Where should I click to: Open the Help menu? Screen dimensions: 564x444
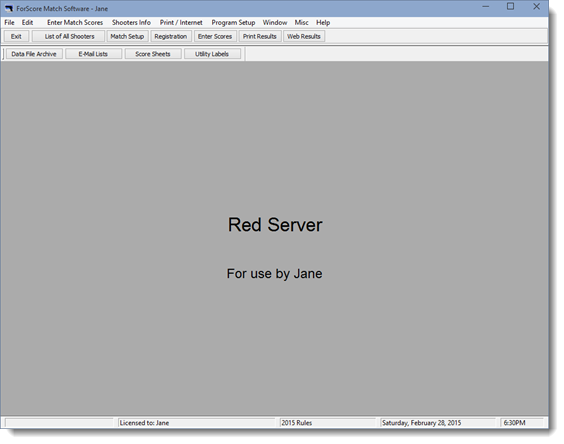(323, 23)
